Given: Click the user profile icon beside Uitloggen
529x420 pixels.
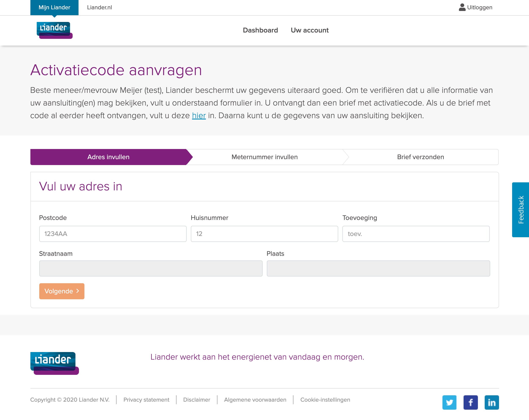Looking at the screenshot, I should (462, 7).
